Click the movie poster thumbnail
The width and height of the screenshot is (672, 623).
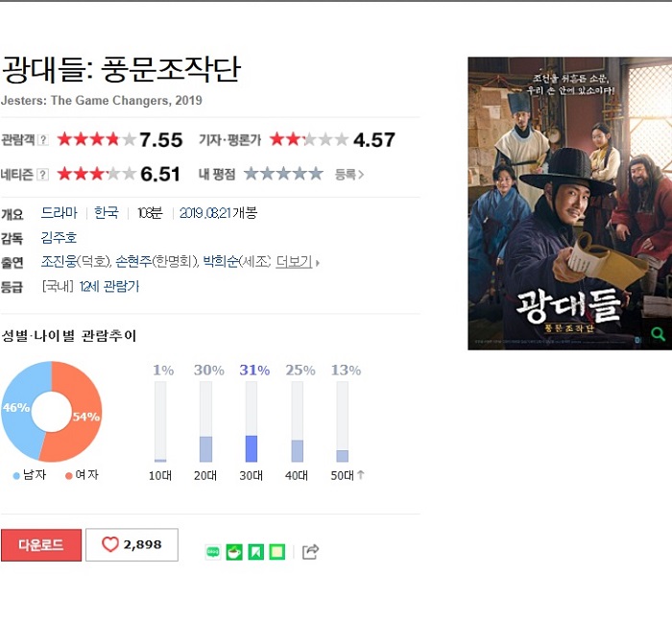[x=569, y=204]
